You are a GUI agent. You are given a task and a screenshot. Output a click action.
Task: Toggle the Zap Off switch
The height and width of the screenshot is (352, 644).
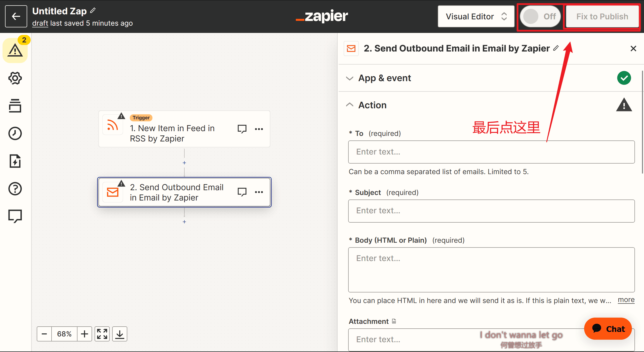tap(540, 16)
